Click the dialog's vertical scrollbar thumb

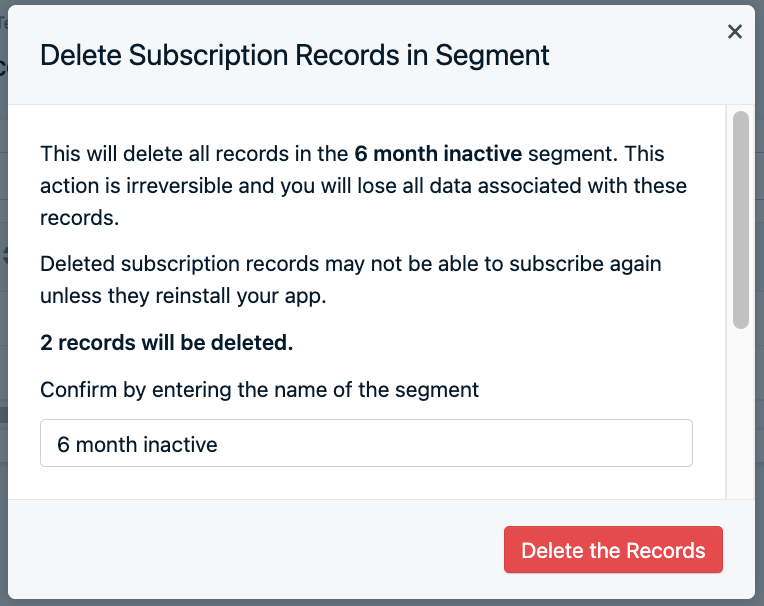click(741, 220)
